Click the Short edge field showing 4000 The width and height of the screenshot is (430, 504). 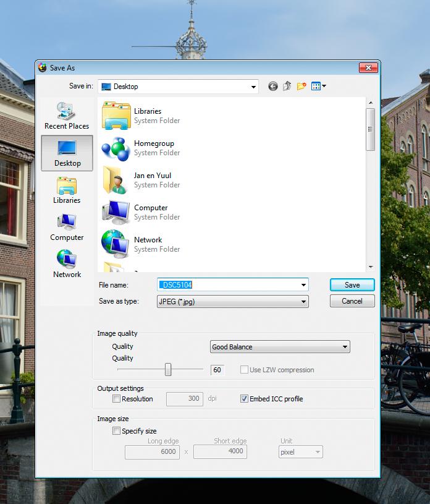pos(221,451)
